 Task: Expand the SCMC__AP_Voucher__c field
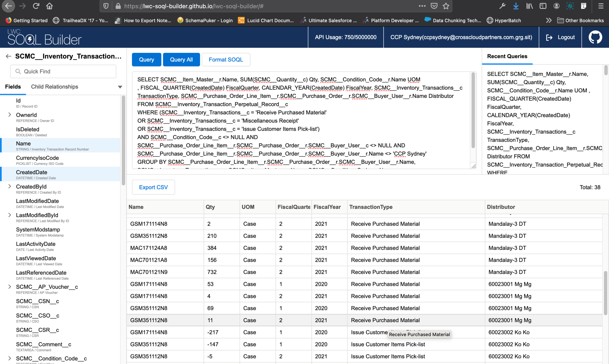pyautogui.click(x=10, y=287)
